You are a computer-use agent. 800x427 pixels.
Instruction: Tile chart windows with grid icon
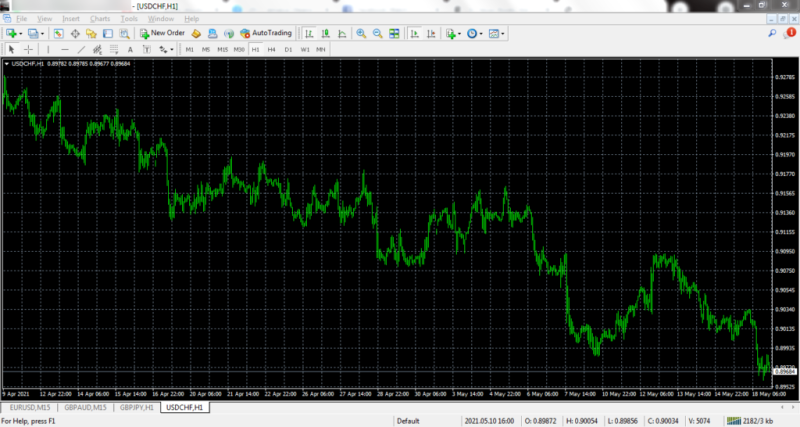(x=395, y=33)
